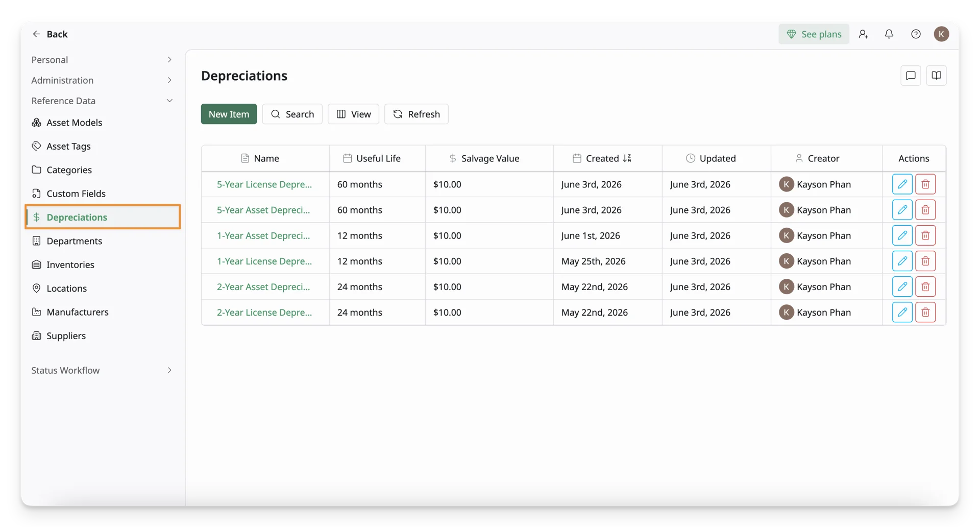Open the 1-Year License Depre... link
Viewport: 980px width, 527px height.
(264, 261)
